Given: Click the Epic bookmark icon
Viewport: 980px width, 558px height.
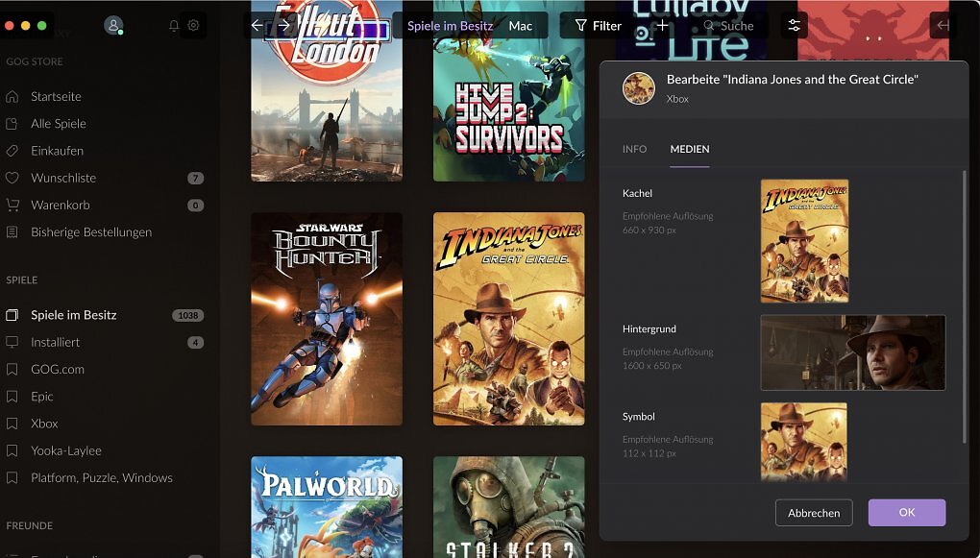Looking at the screenshot, I should click(12, 396).
